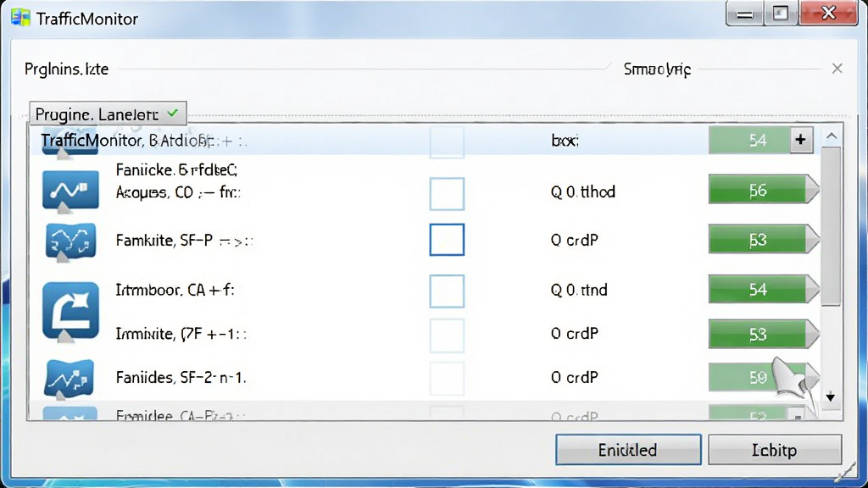Click the 'bxx' value in header row
Image resolution: width=868 pixels, height=488 pixels.
pyautogui.click(x=565, y=141)
